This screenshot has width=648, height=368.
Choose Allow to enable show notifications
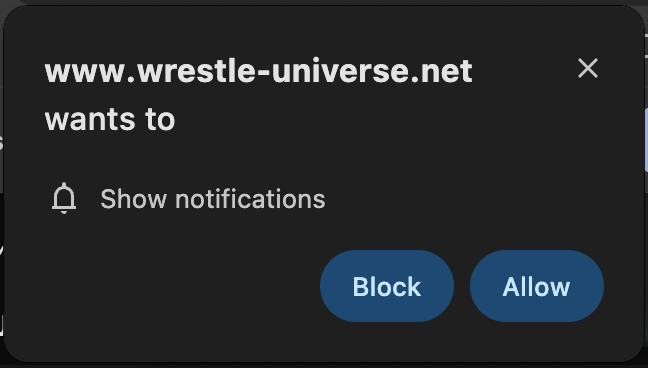coord(536,286)
